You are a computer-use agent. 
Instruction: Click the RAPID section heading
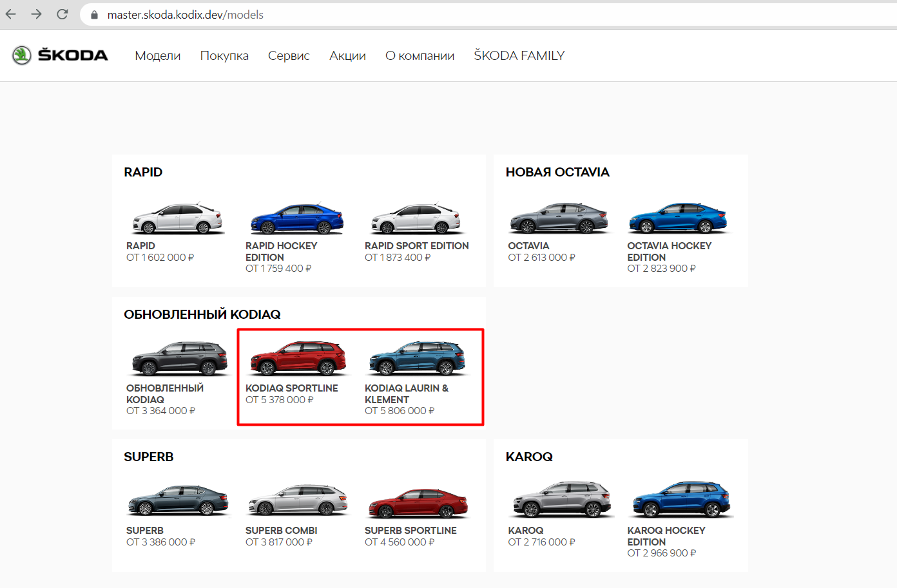143,172
